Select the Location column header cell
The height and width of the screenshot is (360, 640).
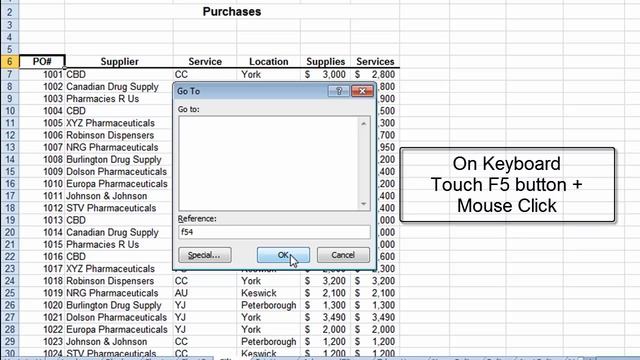269,62
